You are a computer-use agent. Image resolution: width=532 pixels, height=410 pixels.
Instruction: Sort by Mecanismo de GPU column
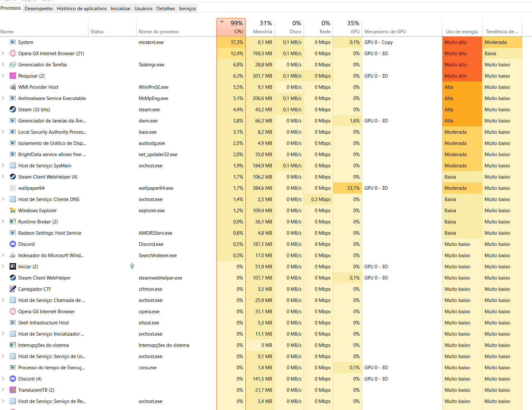coord(402,27)
